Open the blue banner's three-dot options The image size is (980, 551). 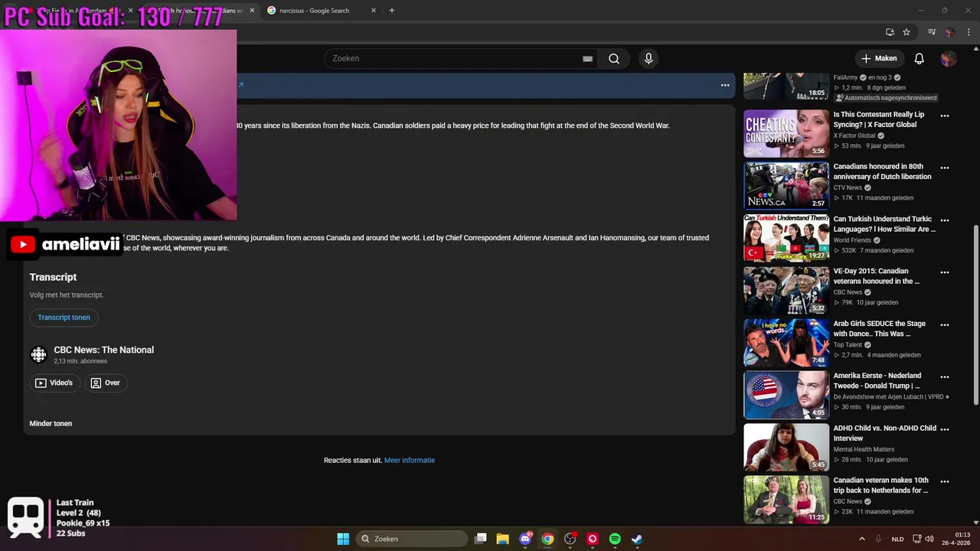pos(725,85)
